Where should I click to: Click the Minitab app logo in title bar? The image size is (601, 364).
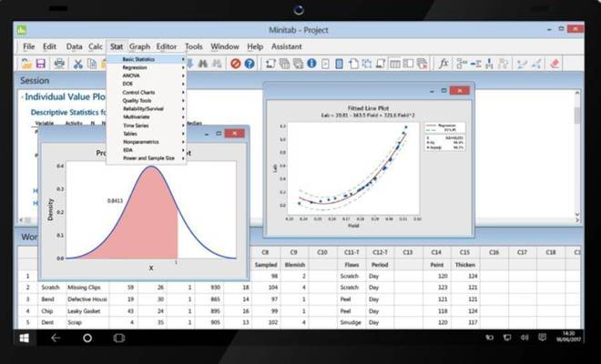[22, 30]
